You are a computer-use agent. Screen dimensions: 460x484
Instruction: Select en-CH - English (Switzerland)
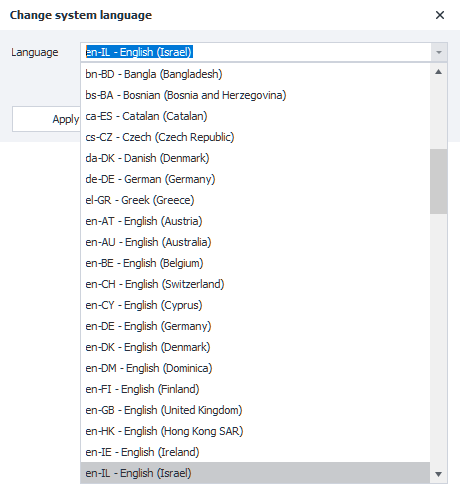pyautogui.click(x=255, y=284)
